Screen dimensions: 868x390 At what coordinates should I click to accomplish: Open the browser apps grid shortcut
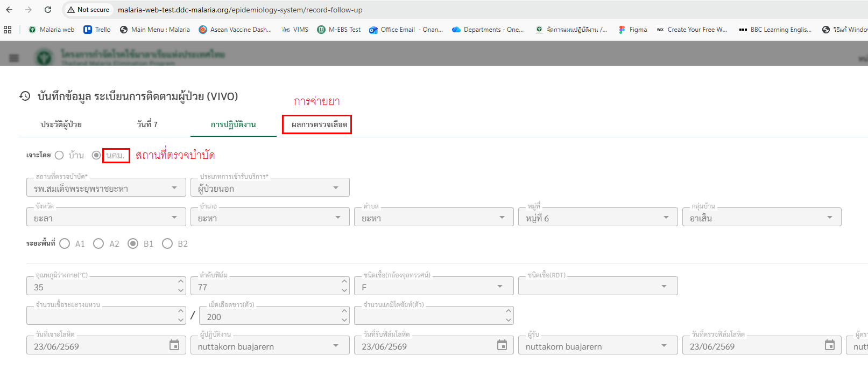tap(8, 30)
